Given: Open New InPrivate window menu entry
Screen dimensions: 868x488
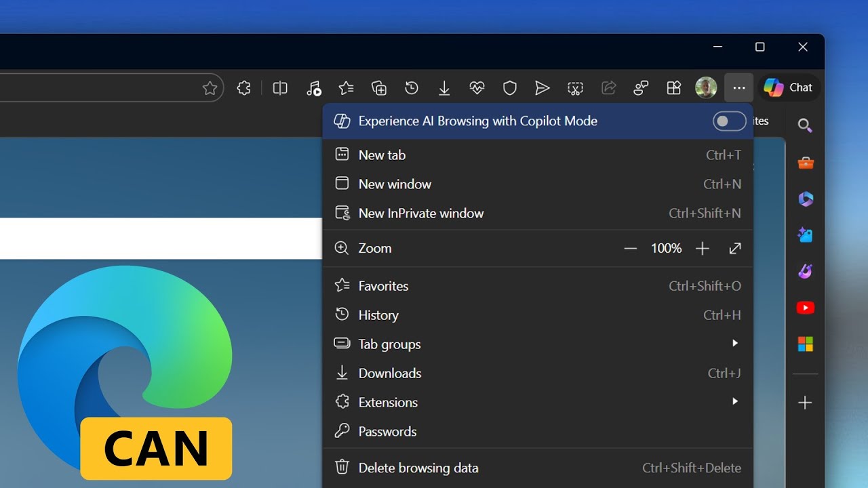Looking at the screenshot, I should [538, 213].
